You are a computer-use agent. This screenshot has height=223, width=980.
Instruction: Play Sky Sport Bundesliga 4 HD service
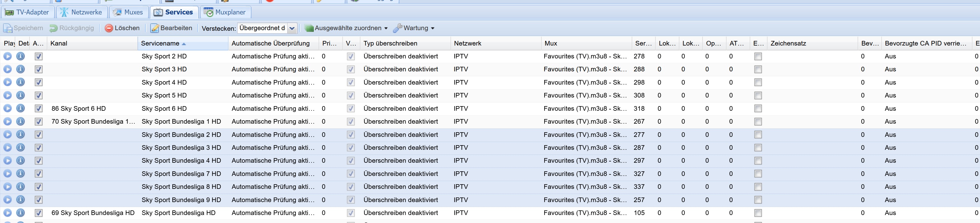click(x=8, y=160)
